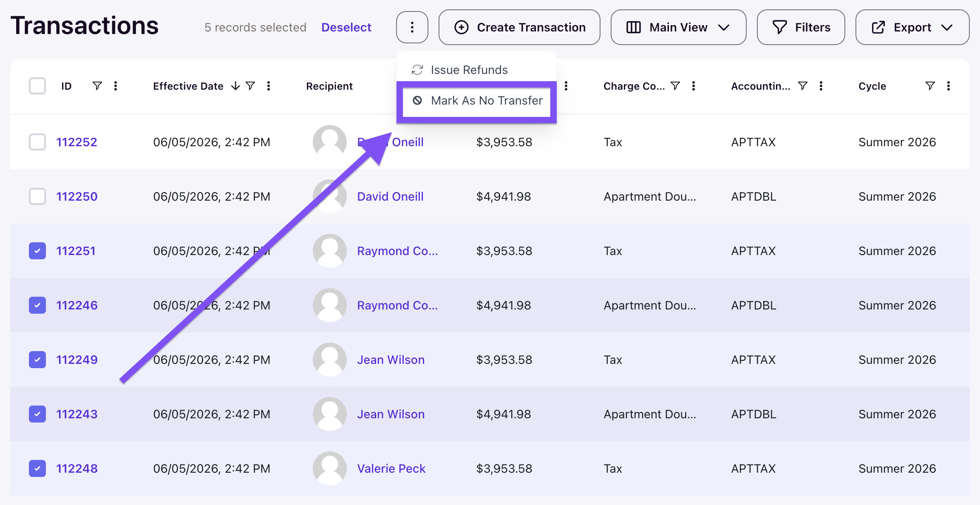Screen dimensions: 980x505
Task: Open Valerie Peck recipient link
Action: click(391, 468)
